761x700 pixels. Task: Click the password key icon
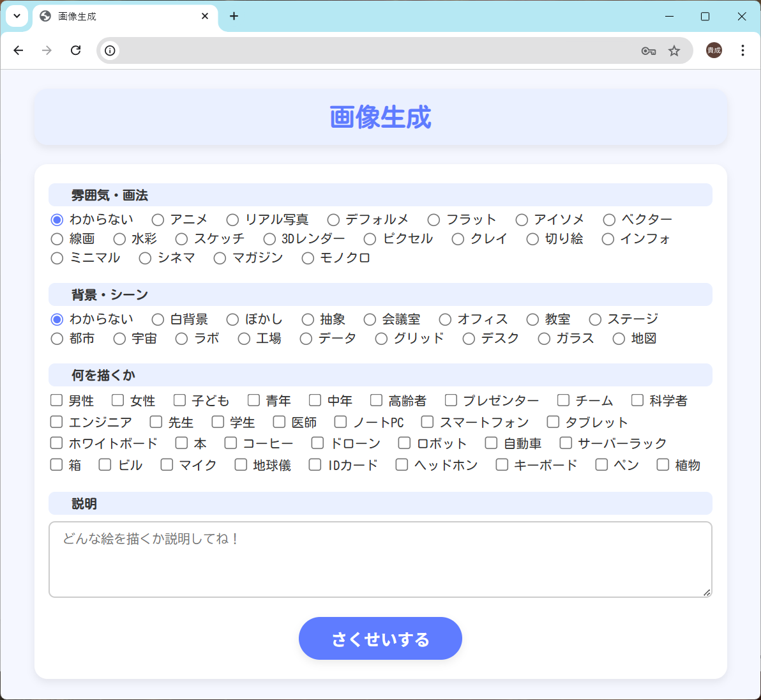(x=648, y=51)
